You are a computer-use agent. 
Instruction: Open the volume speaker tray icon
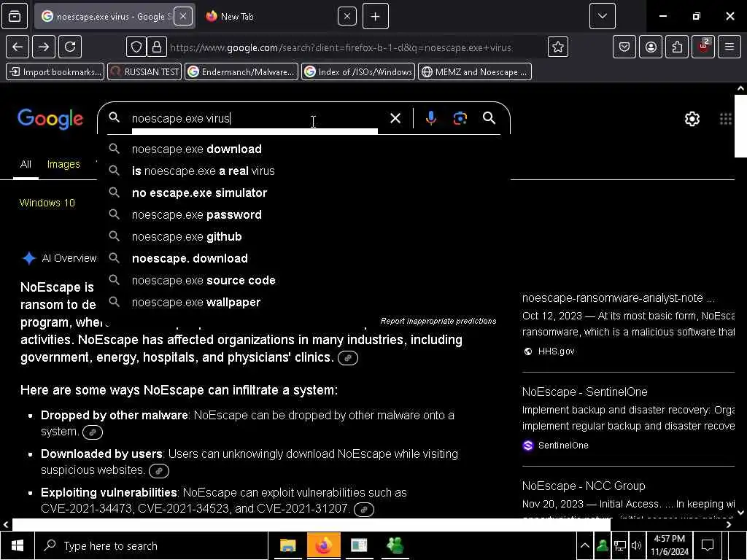click(636, 545)
